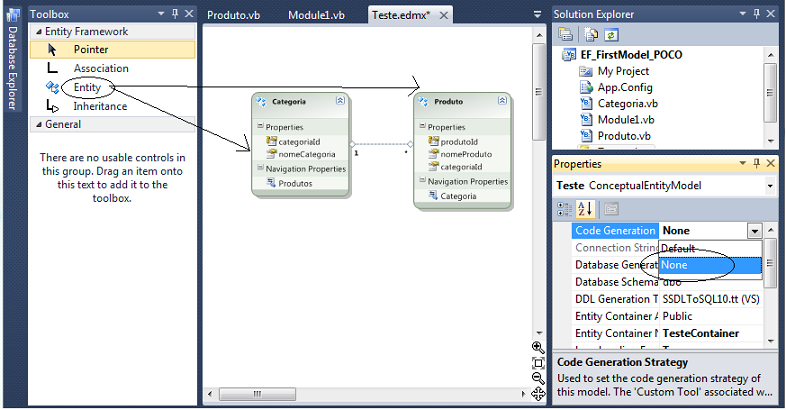The width and height of the screenshot is (786, 410).
Task: Open Toolbox window position menu arrow
Action: point(161,14)
